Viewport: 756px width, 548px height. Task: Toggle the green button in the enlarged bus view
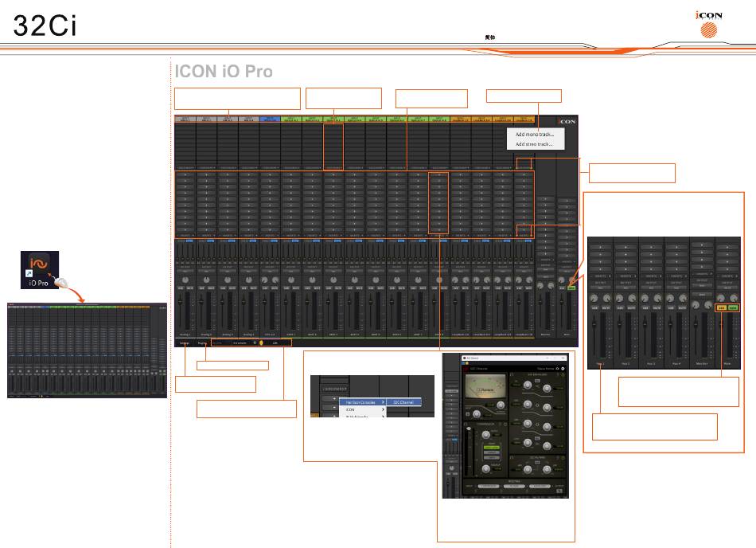click(x=733, y=307)
